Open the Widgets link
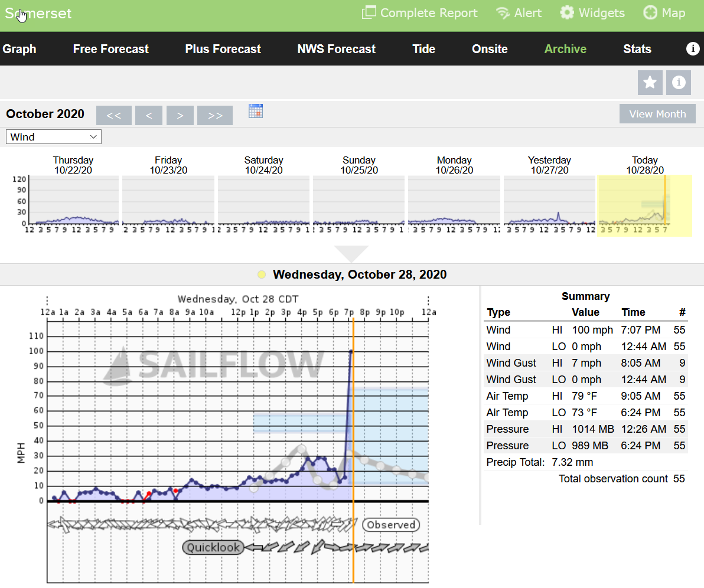The image size is (704, 588). pos(592,13)
